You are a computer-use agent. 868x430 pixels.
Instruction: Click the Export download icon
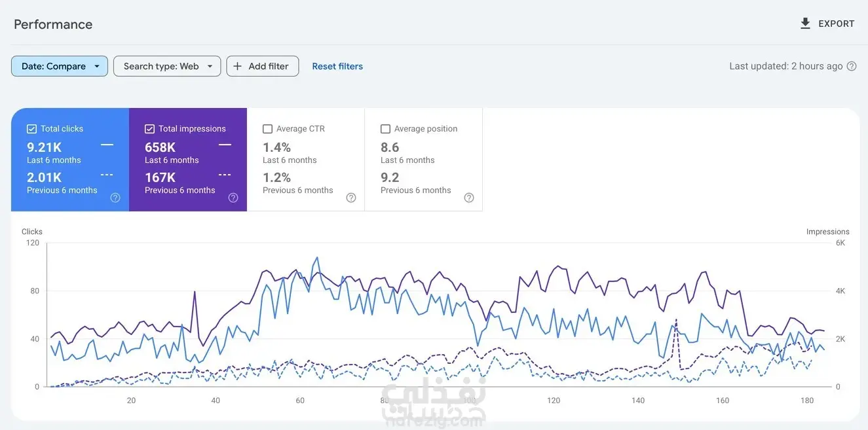[805, 24]
